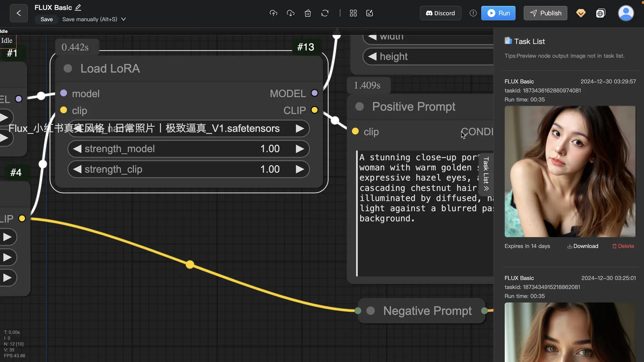Click the Task List header icon
This screenshot has height=362, width=644.
(508, 41)
